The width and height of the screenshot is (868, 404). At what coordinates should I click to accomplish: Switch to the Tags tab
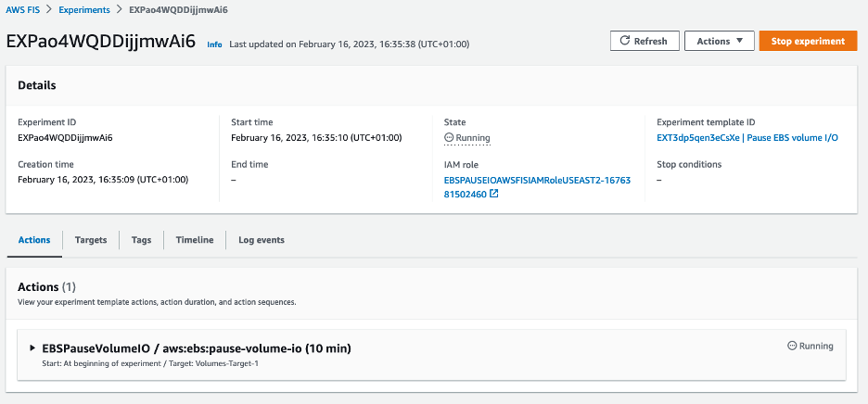[142, 240]
